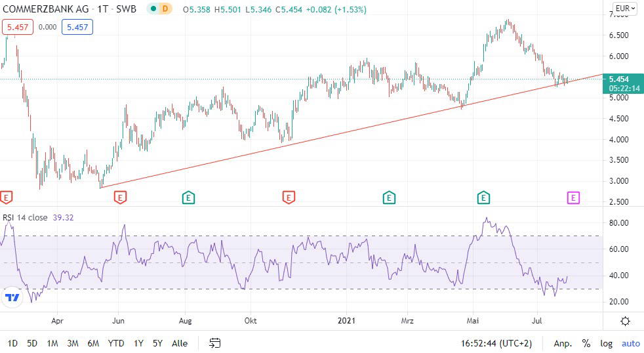The height and width of the screenshot is (353, 644).
Task: Toggle auto scale mode
Action: [631, 344]
